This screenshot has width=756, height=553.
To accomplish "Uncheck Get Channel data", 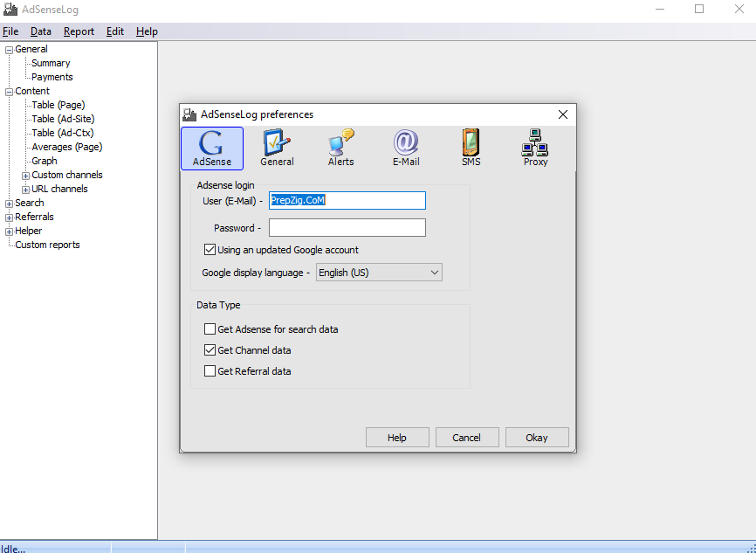I will (210, 349).
